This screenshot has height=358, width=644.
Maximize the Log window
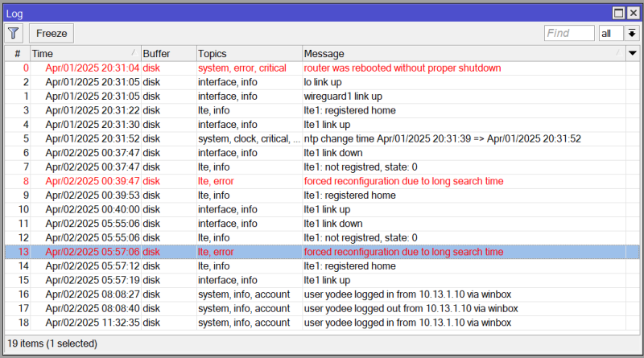618,13
